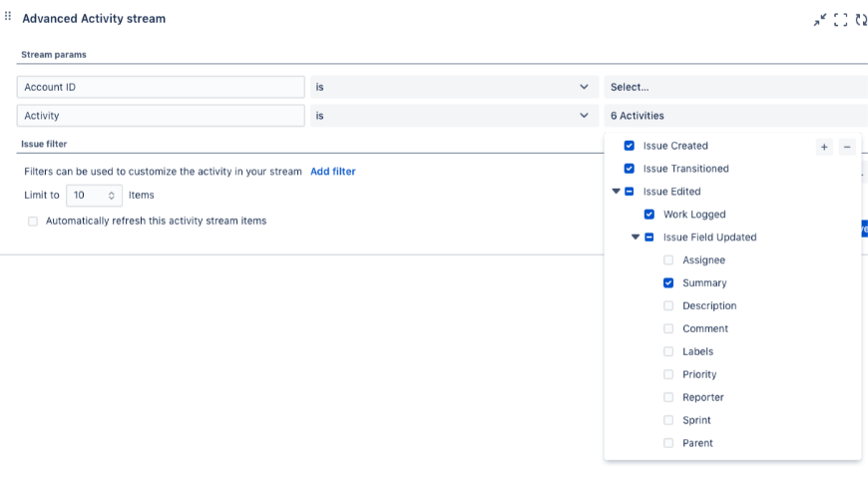Screen dimensions: 868x494
Task: Select the Priority option in list
Action: tap(698, 374)
